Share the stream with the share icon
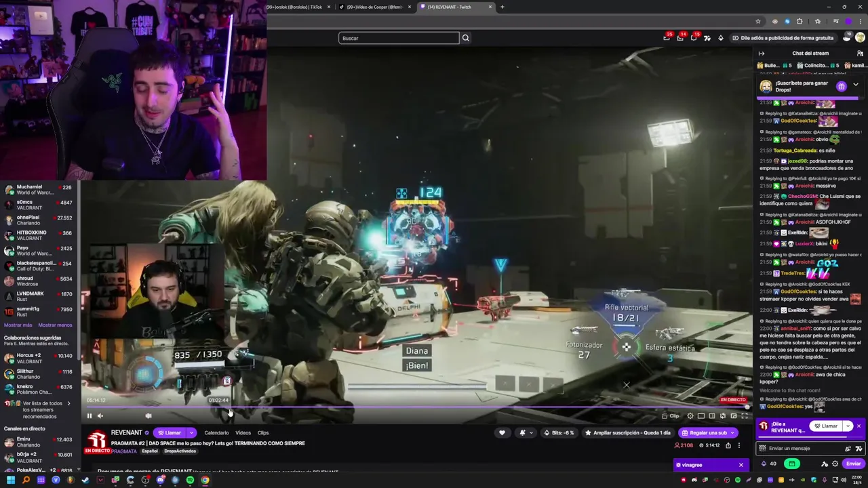 click(728, 445)
